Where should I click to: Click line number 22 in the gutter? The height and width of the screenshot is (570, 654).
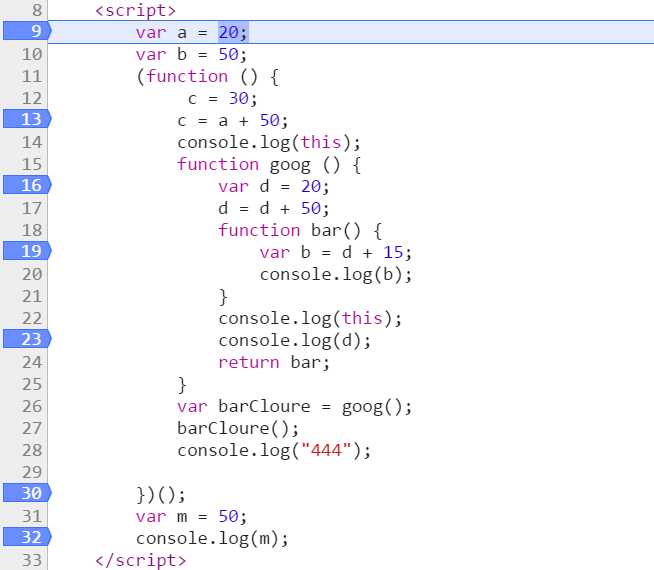(x=32, y=318)
